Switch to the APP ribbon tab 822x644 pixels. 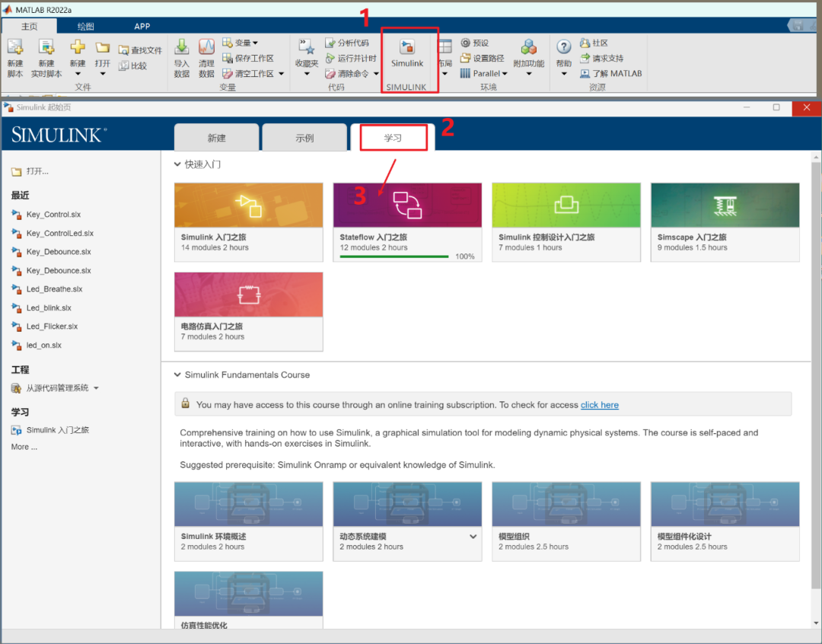pos(142,26)
